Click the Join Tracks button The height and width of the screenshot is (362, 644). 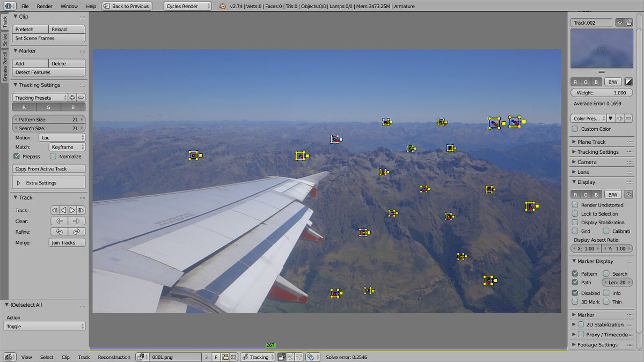pyautogui.click(x=68, y=242)
